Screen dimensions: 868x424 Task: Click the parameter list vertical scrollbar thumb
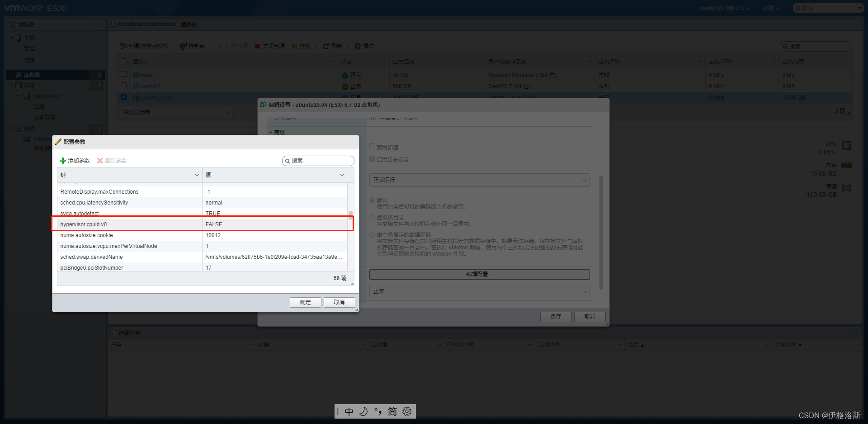(x=351, y=215)
